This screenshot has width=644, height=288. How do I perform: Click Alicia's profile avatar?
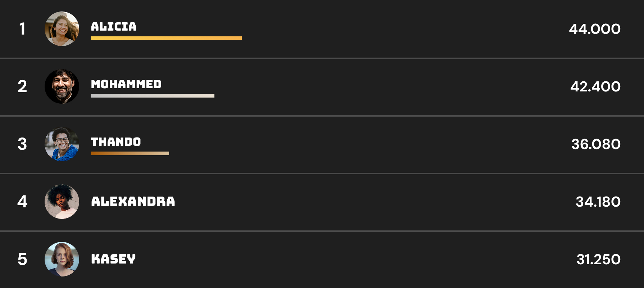(x=62, y=29)
